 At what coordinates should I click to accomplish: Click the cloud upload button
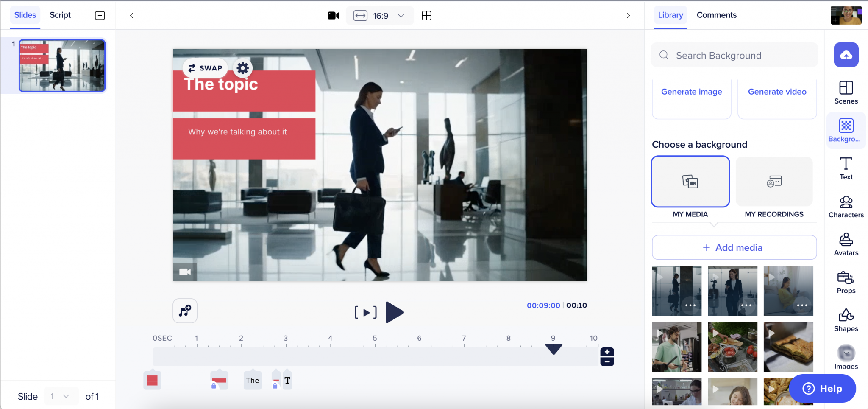click(846, 55)
